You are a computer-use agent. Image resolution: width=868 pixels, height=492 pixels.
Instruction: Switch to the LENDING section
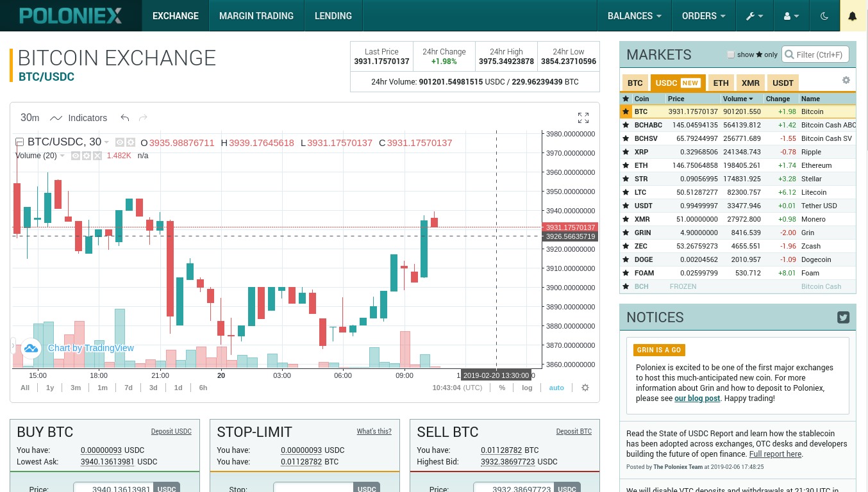(333, 15)
